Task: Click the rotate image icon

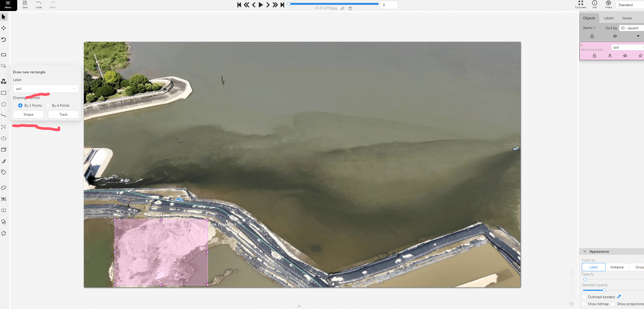Action: pyautogui.click(x=4, y=40)
